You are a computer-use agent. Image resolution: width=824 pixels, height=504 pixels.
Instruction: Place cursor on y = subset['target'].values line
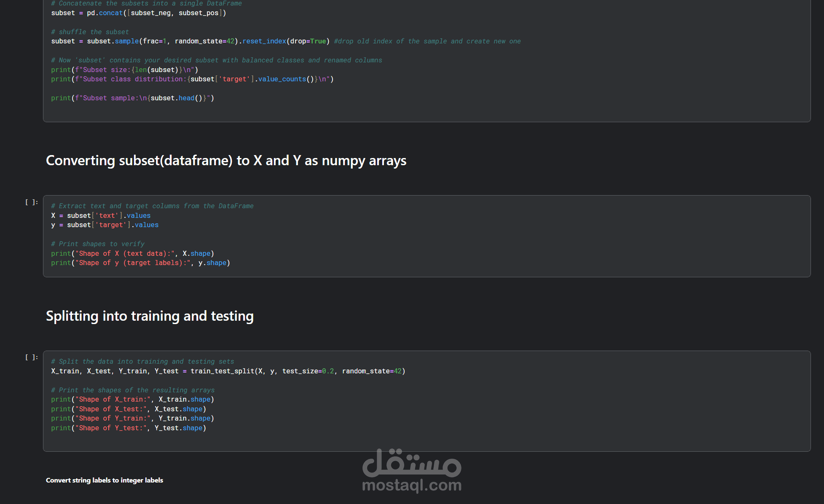pyautogui.click(x=105, y=225)
